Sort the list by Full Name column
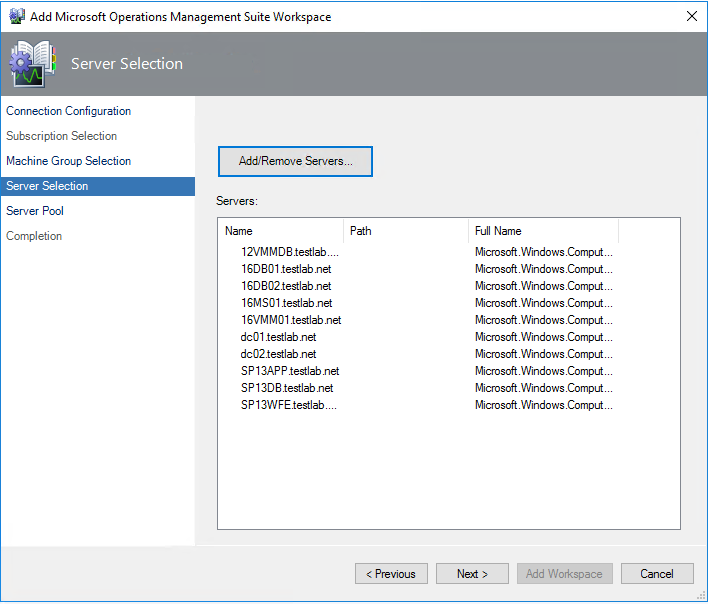 point(543,231)
